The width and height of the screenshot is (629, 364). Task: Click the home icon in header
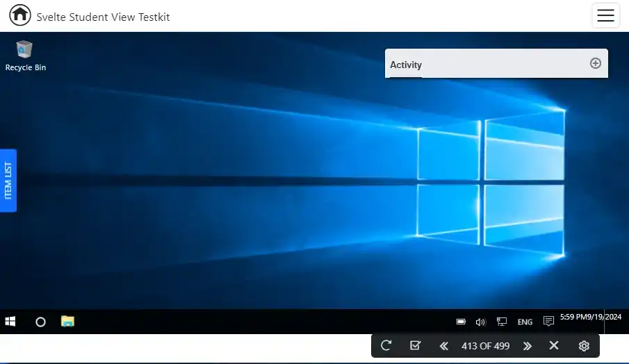coord(20,15)
